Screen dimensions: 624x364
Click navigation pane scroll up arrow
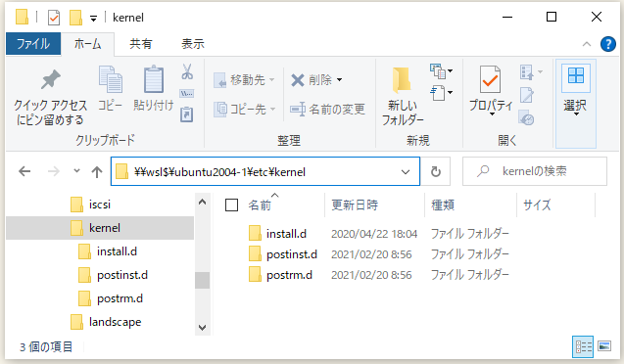coord(202,202)
